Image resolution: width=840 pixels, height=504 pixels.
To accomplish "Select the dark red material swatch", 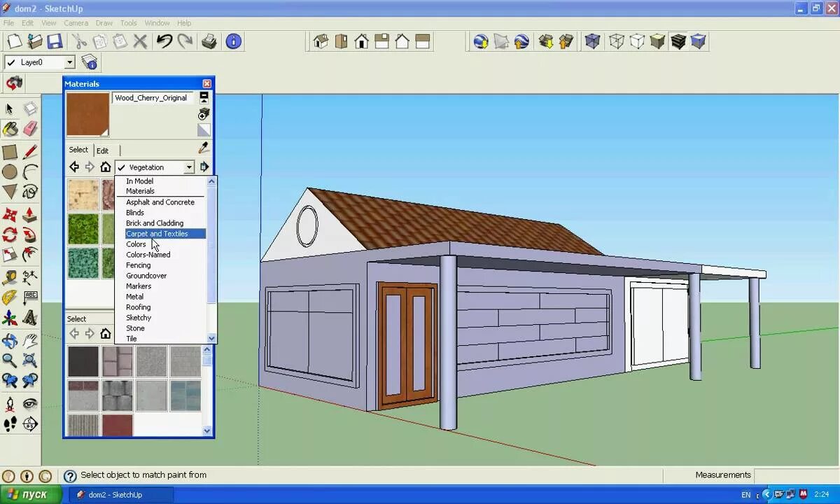I will [x=117, y=425].
